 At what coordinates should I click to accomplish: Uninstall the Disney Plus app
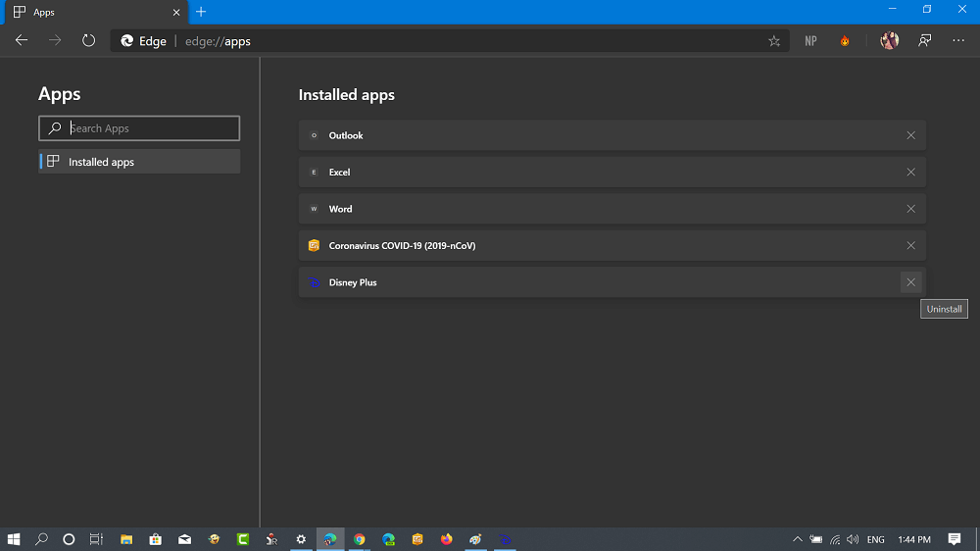point(910,282)
